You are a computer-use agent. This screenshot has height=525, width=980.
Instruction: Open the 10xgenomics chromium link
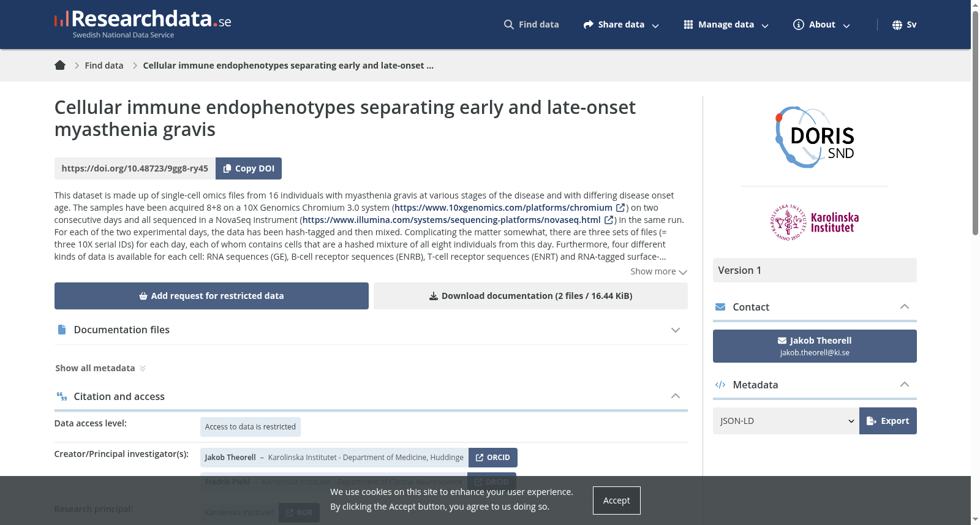(503, 208)
